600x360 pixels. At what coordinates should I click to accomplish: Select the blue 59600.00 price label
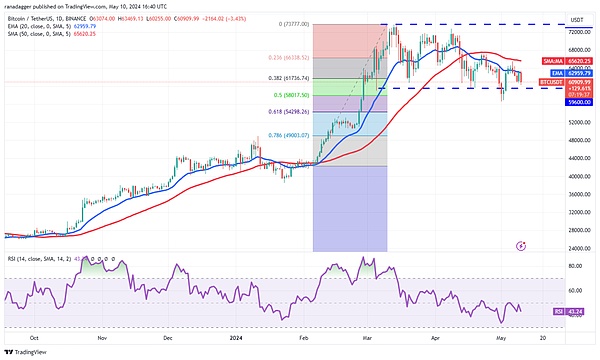point(580,102)
